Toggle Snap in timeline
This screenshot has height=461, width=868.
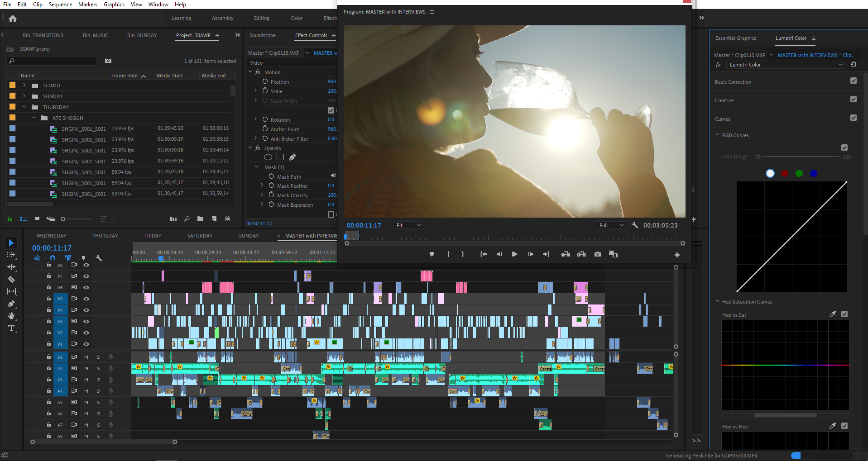(x=53, y=258)
